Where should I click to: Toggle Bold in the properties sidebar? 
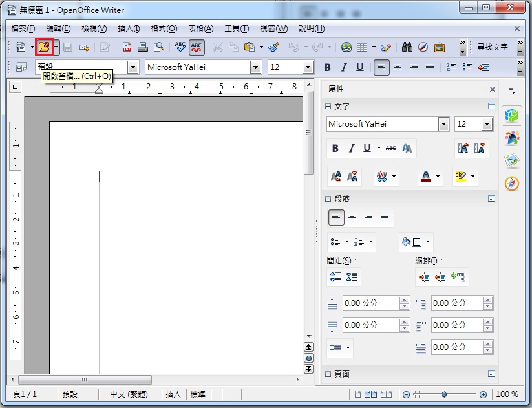tap(335, 148)
